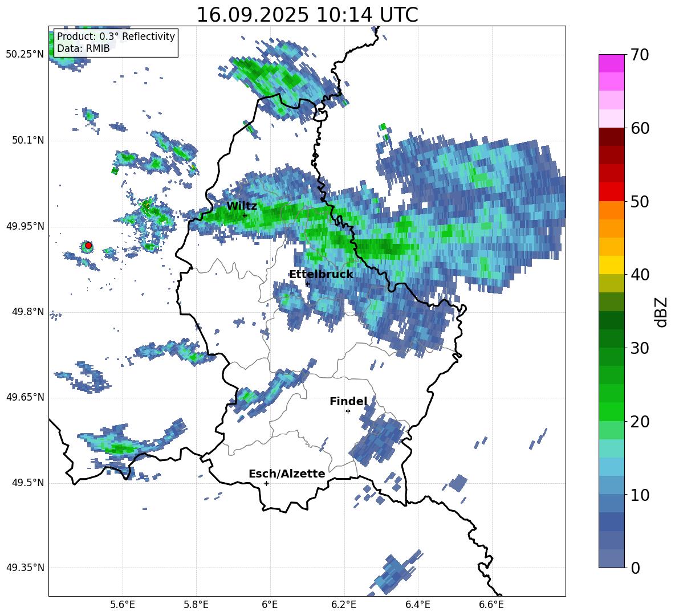
Task: Click the grey-blue bottom swatch at 0 dBZ
Action: (611, 558)
